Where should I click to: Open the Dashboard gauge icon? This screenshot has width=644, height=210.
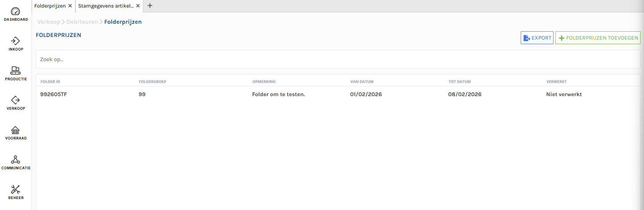point(15,12)
